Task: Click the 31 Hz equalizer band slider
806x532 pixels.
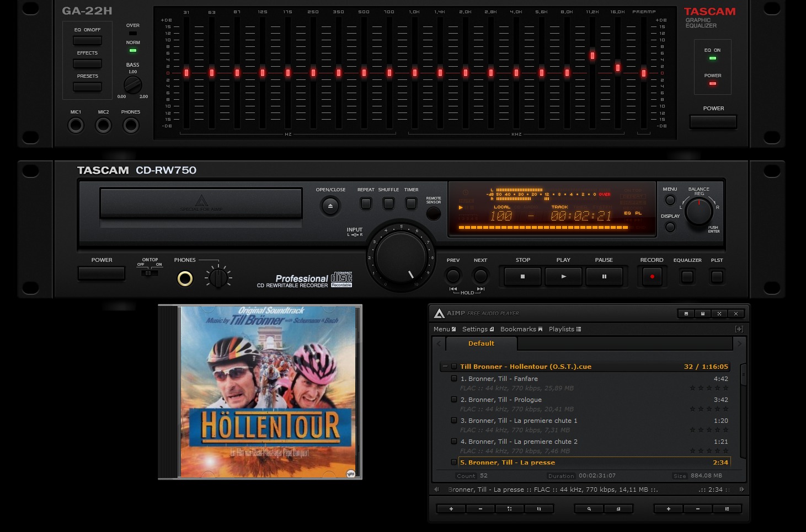Action: [186, 73]
